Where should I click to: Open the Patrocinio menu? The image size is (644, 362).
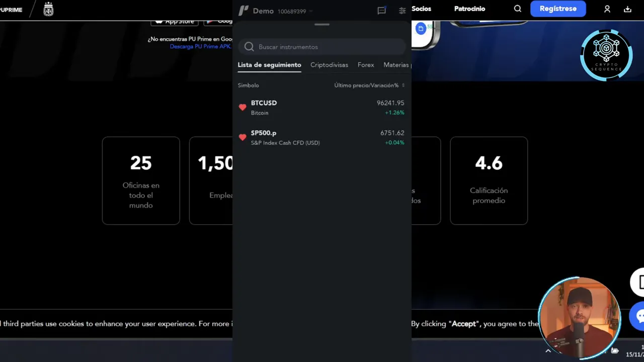(x=469, y=9)
